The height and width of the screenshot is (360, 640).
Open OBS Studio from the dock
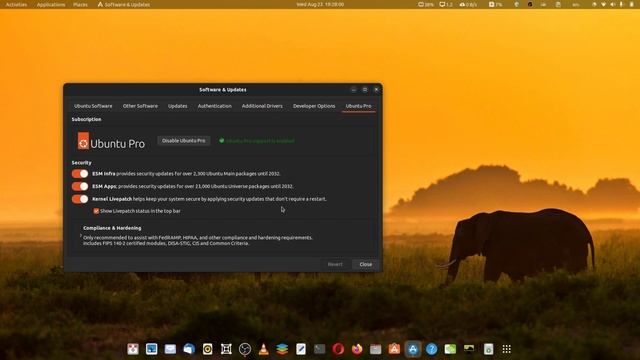point(245,349)
